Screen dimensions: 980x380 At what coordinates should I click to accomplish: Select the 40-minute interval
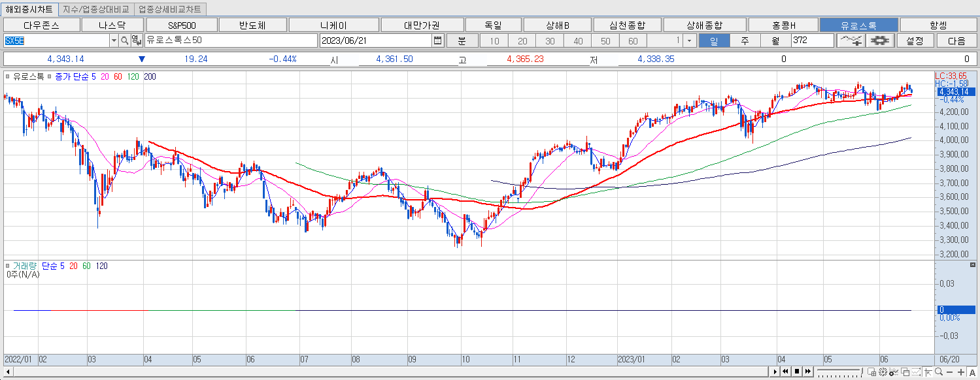(578, 40)
